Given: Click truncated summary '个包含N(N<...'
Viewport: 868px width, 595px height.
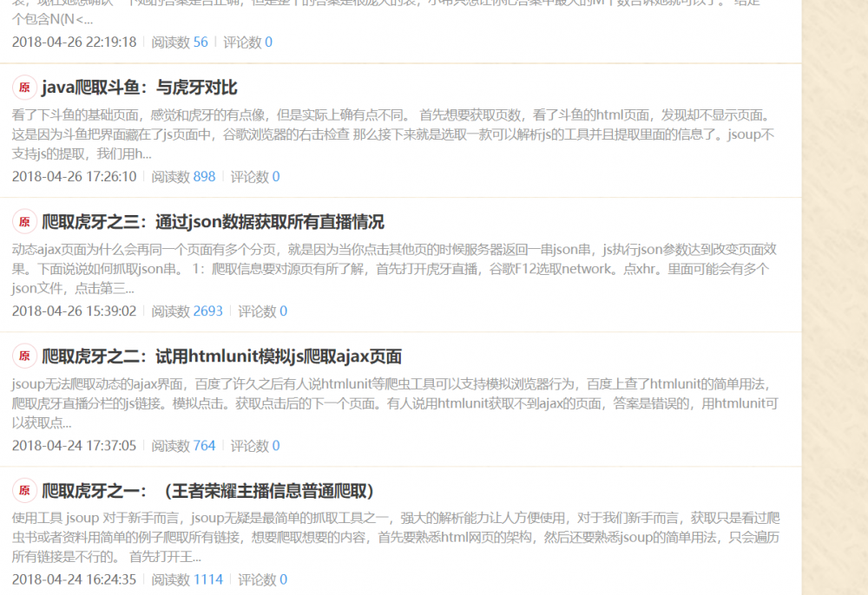Looking at the screenshot, I should click(53, 19).
